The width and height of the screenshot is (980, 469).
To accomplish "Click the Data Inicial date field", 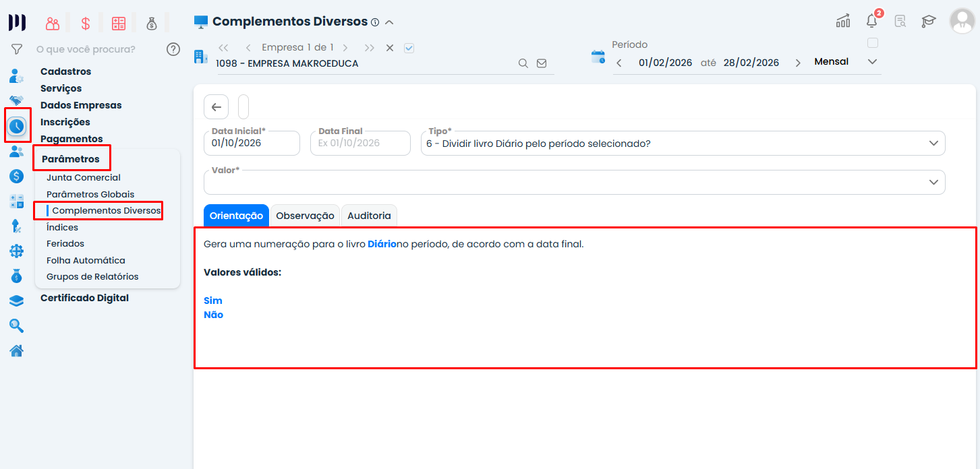I will (x=252, y=143).
